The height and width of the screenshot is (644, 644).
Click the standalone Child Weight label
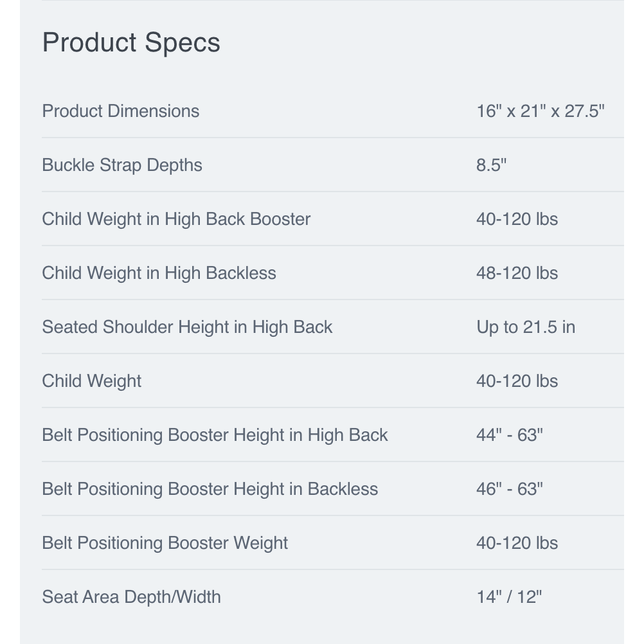tap(91, 380)
